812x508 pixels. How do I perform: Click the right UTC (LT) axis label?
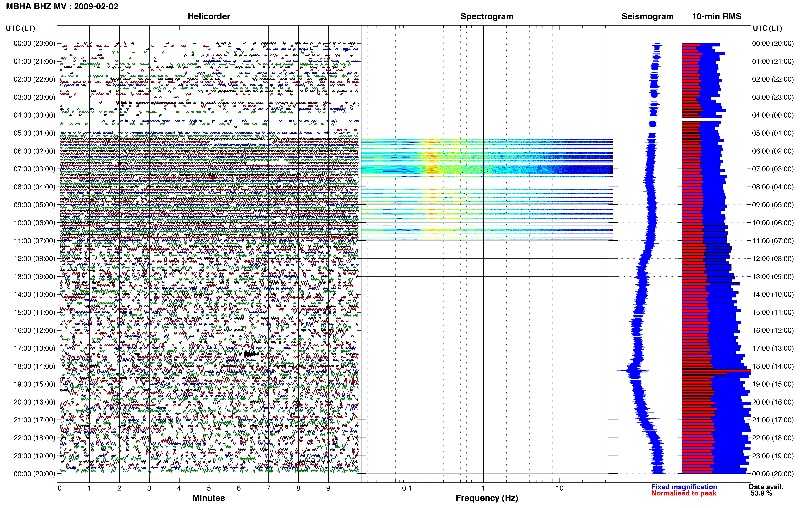click(767, 28)
